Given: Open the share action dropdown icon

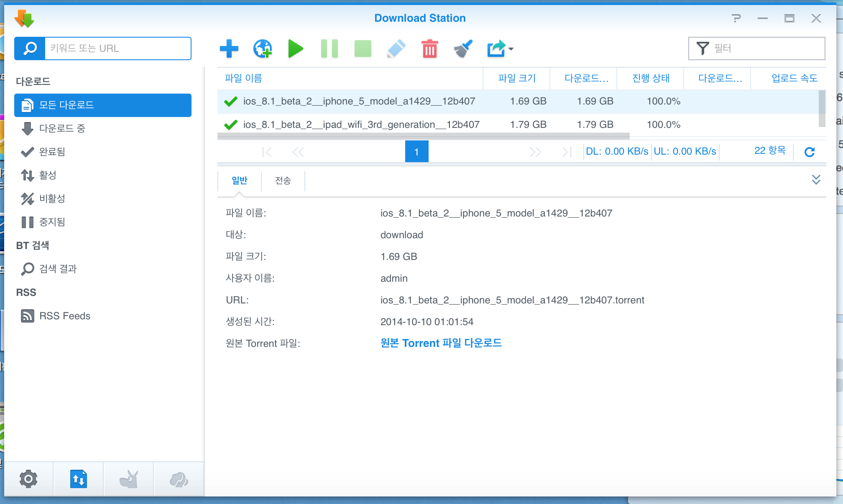Looking at the screenshot, I should (x=500, y=48).
